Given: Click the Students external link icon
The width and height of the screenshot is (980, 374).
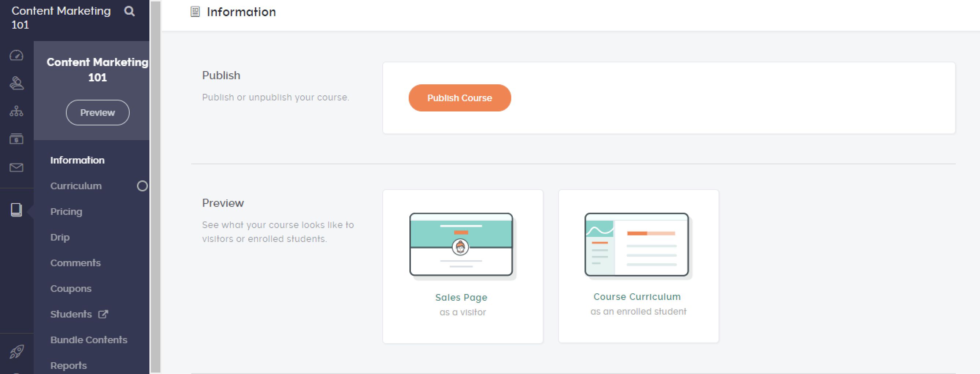Looking at the screenshot, I should pyautogui.click(x=103, y=314).
